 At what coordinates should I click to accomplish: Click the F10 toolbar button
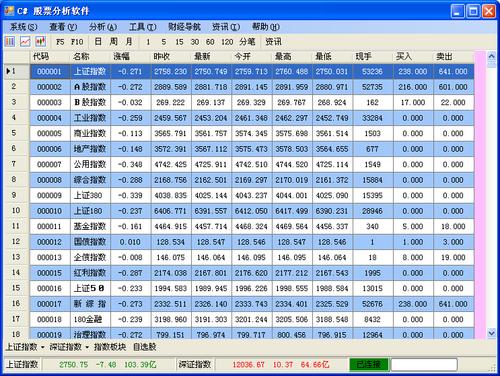click(x=77, y=42)
